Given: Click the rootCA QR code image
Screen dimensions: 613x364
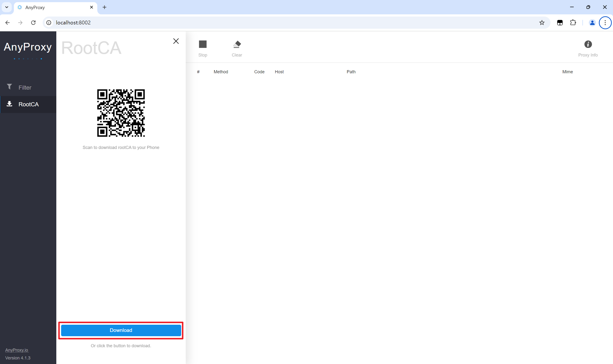Looking at the screenshot, I should coord(121,113).
